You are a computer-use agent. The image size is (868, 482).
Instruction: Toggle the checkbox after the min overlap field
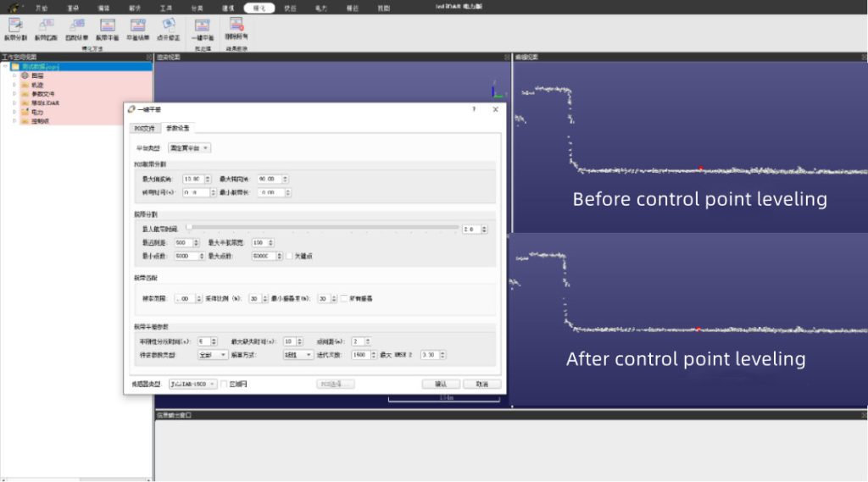[344, 298]
